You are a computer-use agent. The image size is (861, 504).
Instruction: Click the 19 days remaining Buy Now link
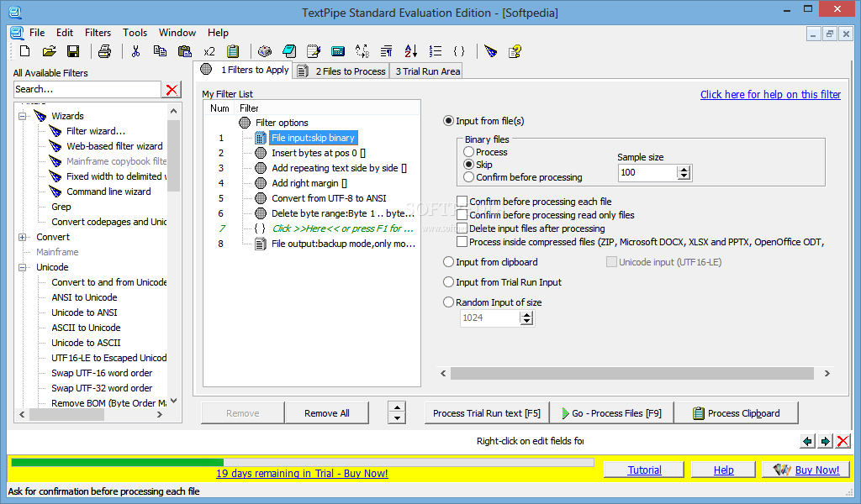click(302, 473)
